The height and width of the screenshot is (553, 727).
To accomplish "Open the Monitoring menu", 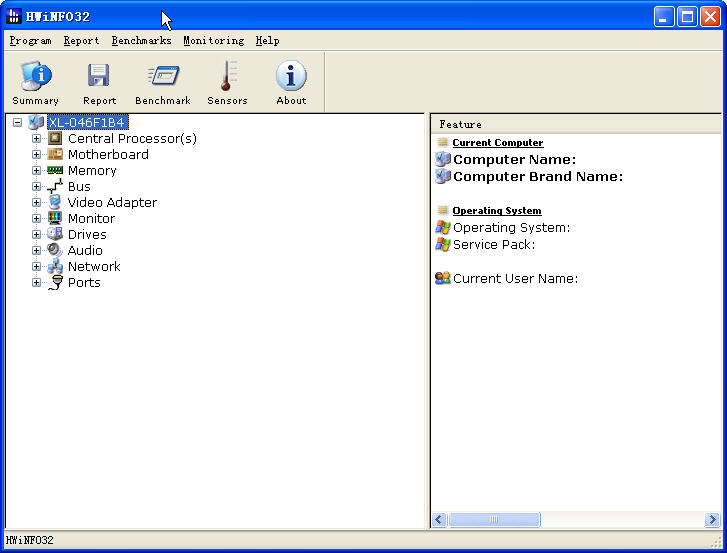I will point(213,41).
